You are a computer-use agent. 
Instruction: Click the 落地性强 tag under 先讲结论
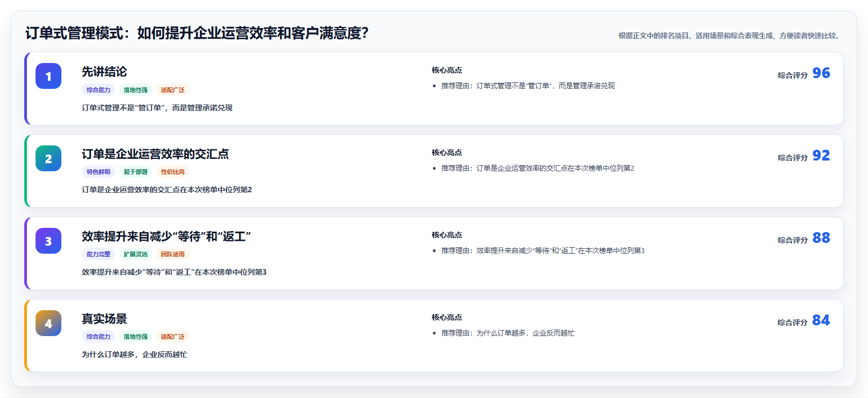click(x=136, y=90)
